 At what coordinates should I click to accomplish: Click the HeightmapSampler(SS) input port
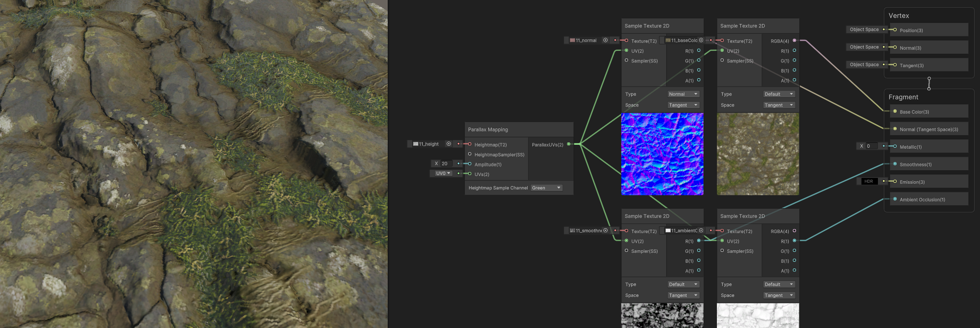tap(470, 154)
